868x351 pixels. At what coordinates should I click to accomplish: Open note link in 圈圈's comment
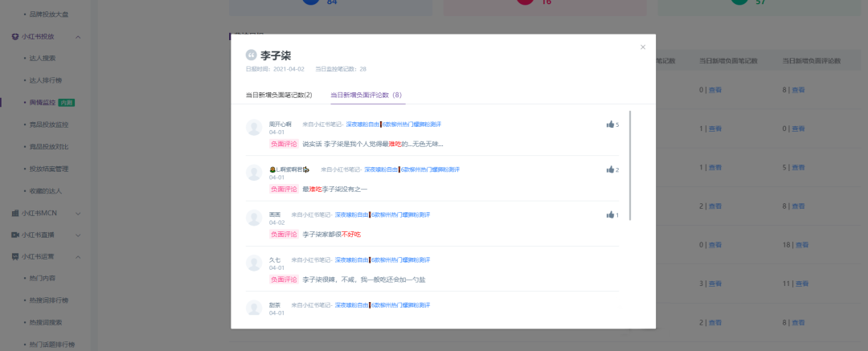383,214
